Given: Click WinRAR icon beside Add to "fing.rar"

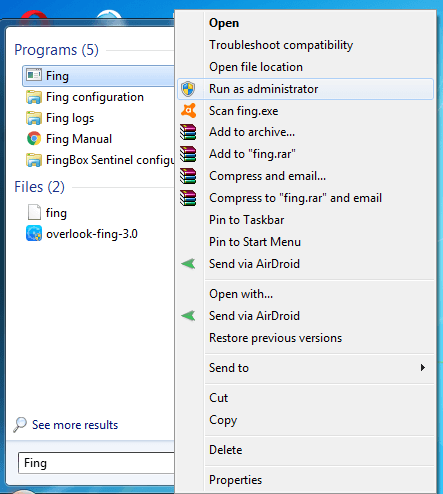Looking at the screenshot, I should click(188, 154).
